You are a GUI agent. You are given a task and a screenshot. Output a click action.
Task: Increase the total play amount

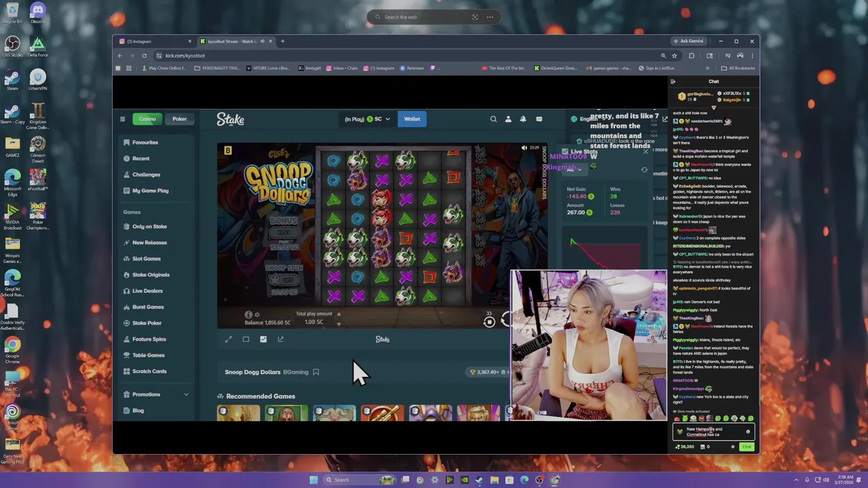338,314
